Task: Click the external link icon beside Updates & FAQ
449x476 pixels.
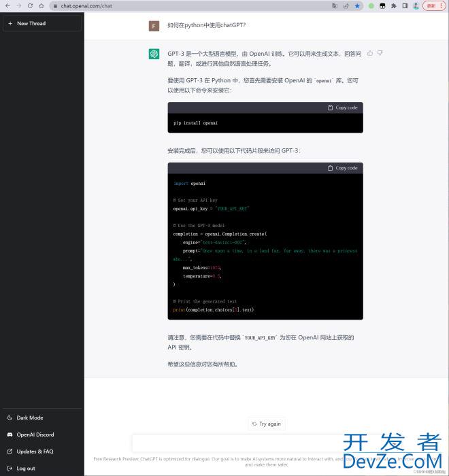Action: (x=10, y=452)
